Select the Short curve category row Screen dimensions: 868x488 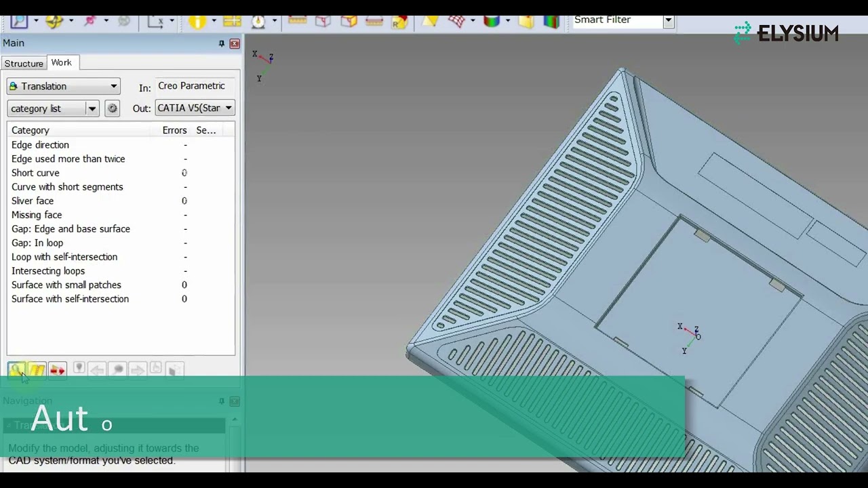[x=121, y=173]
